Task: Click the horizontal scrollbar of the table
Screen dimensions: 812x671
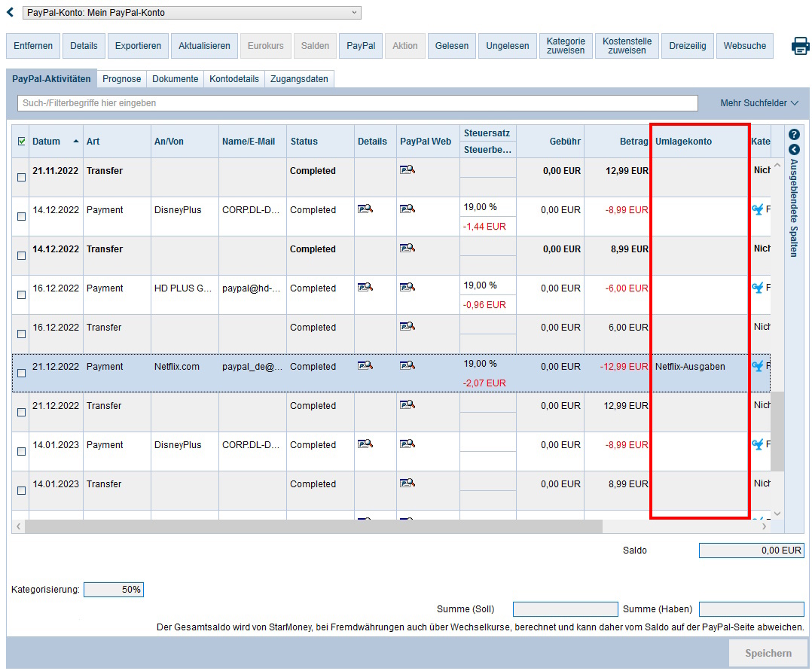Action: [315, 526]
